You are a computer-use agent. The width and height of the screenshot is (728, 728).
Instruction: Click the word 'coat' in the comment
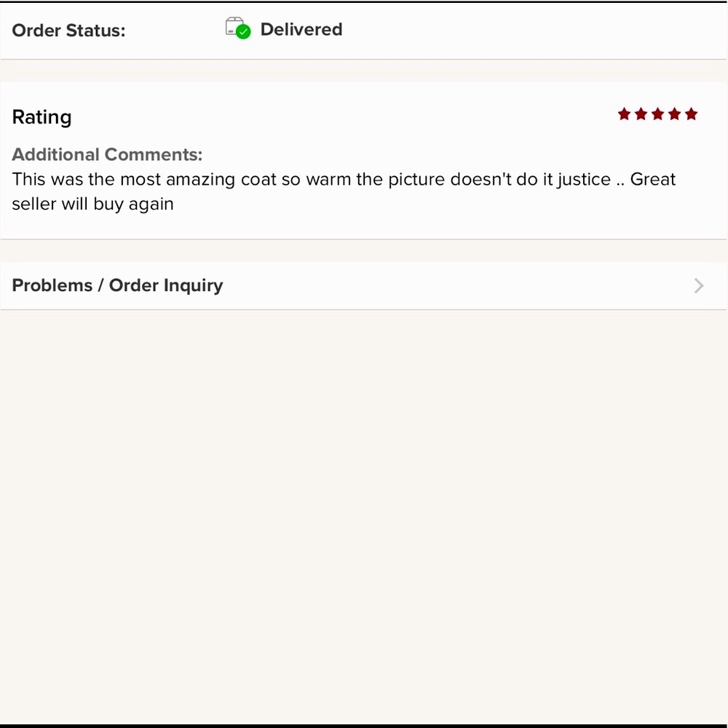tap(259, 179)
